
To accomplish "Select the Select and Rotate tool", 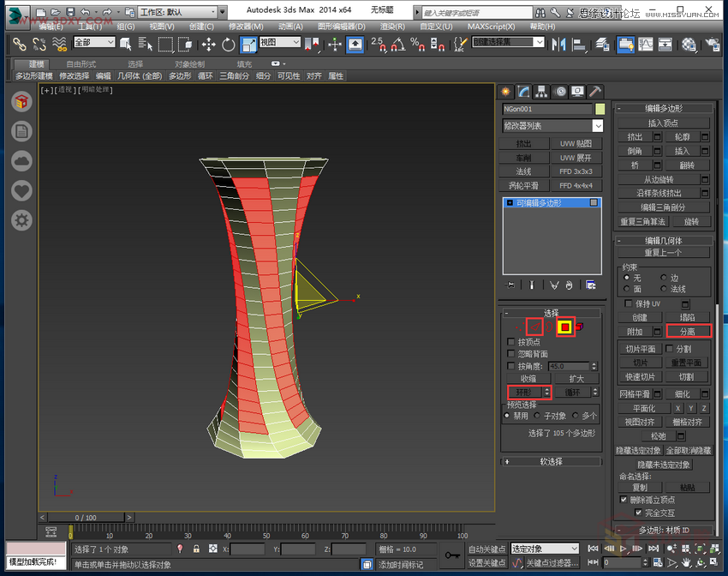I will (229, 44).
